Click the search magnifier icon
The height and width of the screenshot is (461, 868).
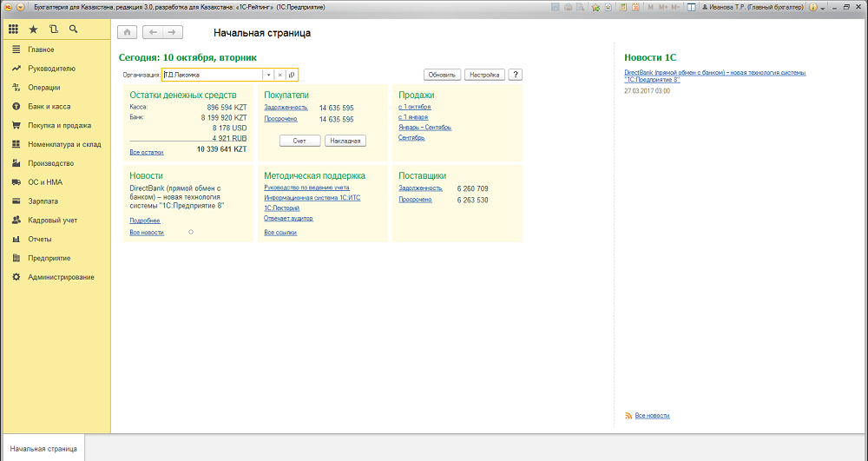[73, 29]
